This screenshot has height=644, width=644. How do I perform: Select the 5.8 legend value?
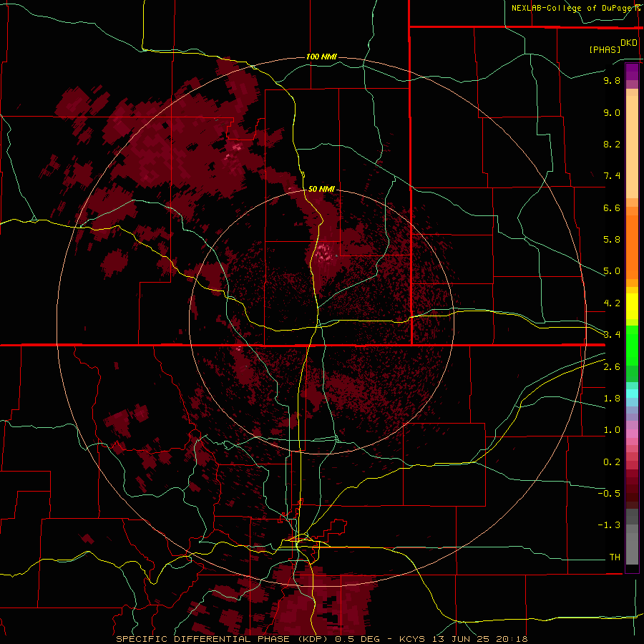[x=612, y=240]
